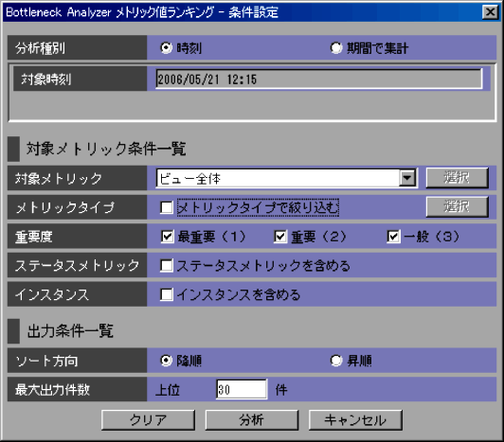This screenshot has height=442, width=504.
Task: Click the クリア button
Action: coord(148,420)
